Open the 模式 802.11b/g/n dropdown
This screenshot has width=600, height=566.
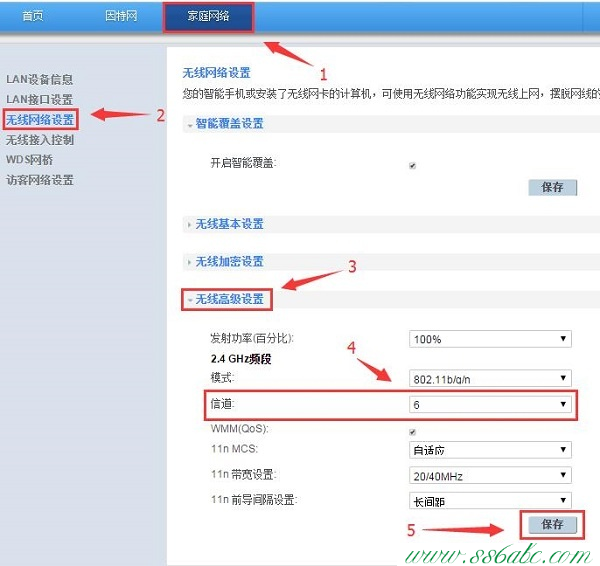pyautogui.click(x=490, y=378)
